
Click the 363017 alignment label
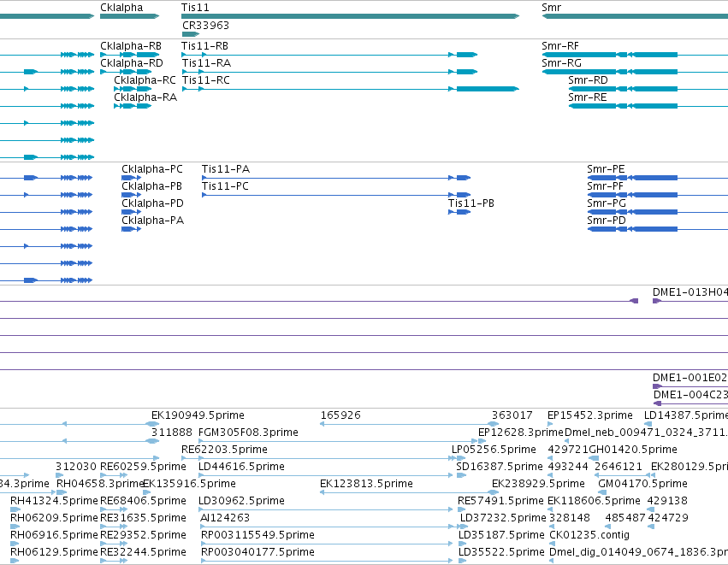512,415
